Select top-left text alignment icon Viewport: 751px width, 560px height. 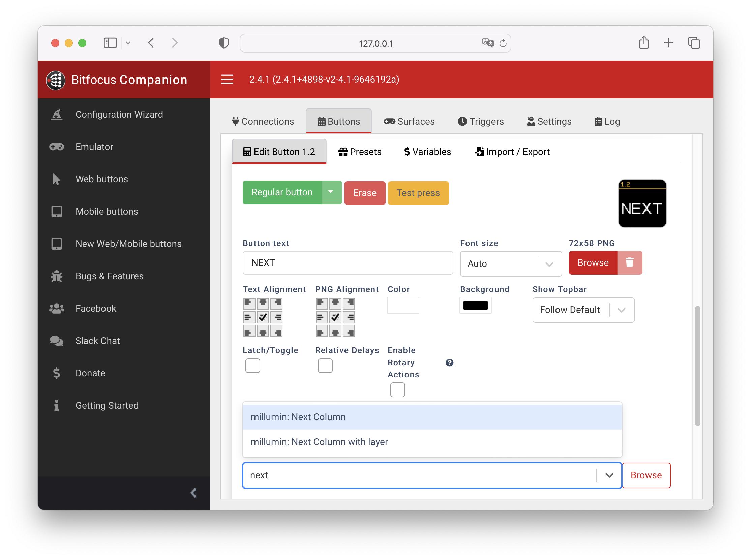click(x=249, y=303)
